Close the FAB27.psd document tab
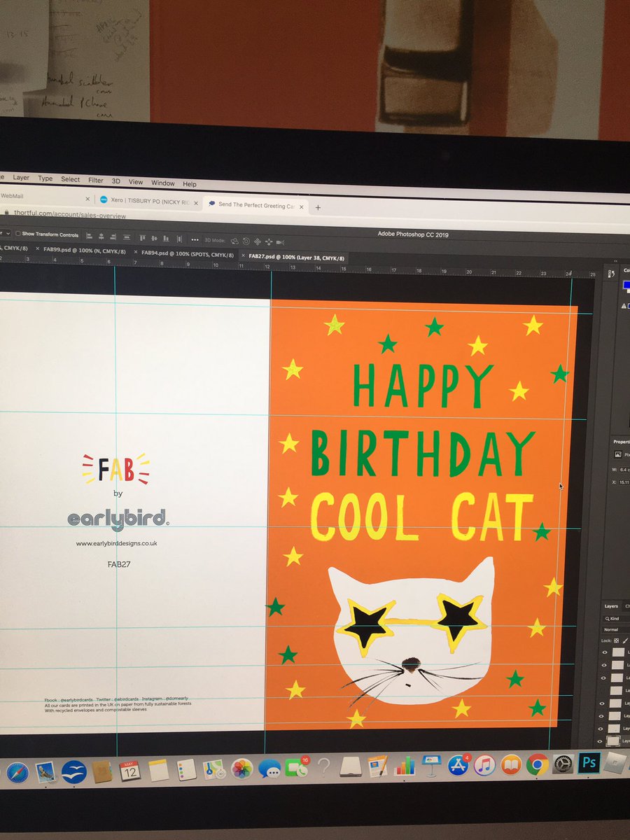 [242, 255]
